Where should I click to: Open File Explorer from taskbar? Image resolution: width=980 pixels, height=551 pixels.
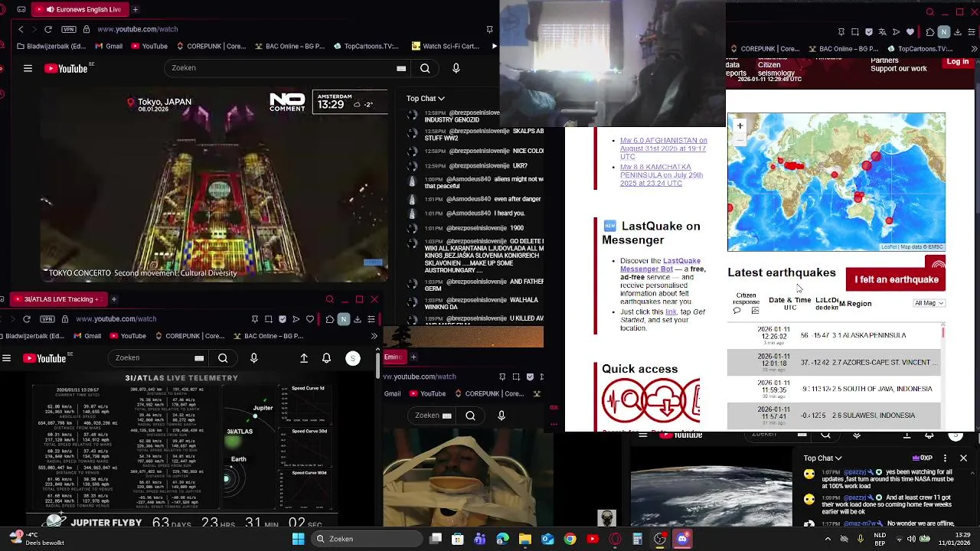524,539
